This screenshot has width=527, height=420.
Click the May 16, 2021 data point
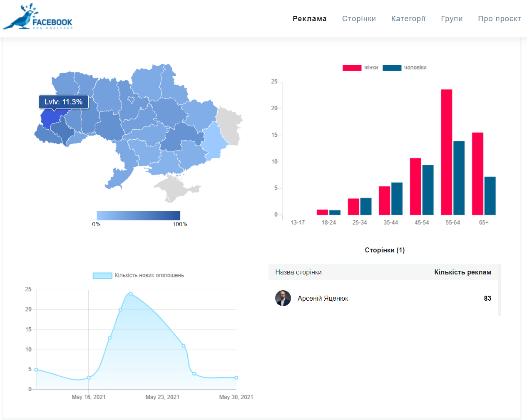pos(89,378)
